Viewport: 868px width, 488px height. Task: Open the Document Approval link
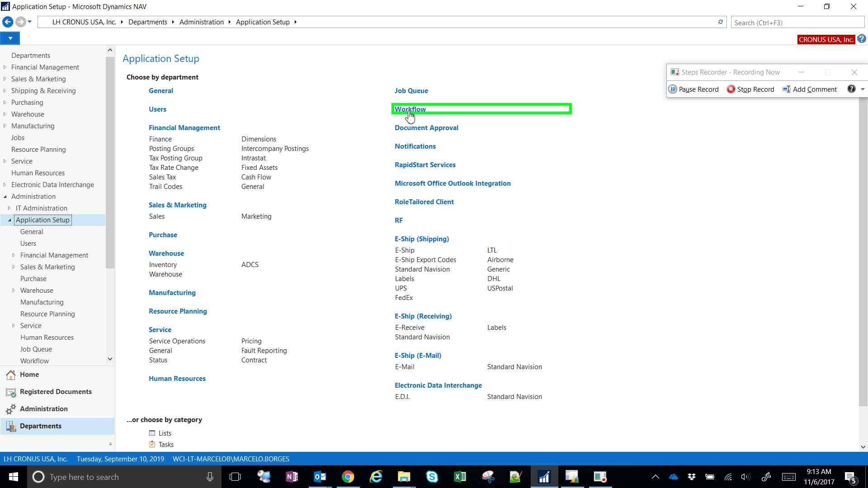pos(426,128)
